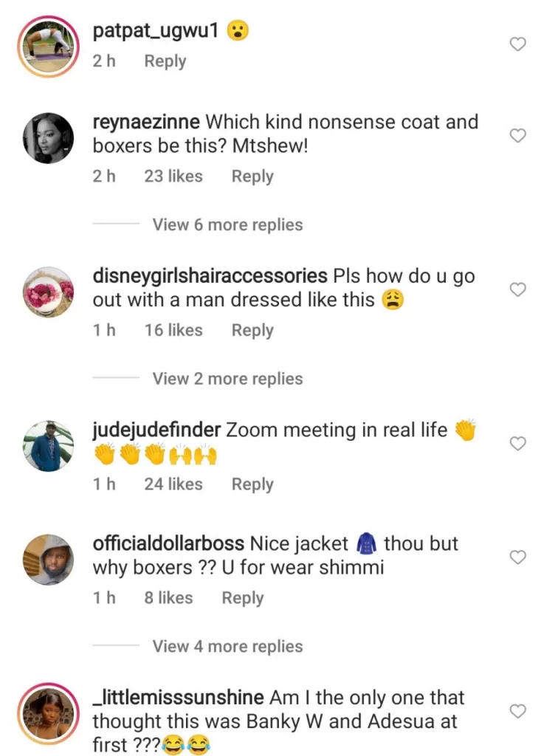Like patpat_ugwu1's comment with heart
The image size is (558, 756).
point(518,44)
